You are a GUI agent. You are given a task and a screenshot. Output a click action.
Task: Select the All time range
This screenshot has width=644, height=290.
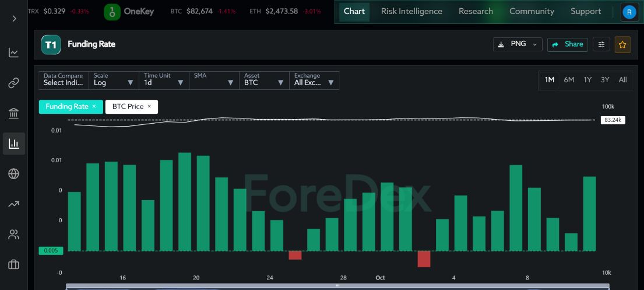(622, 80)
